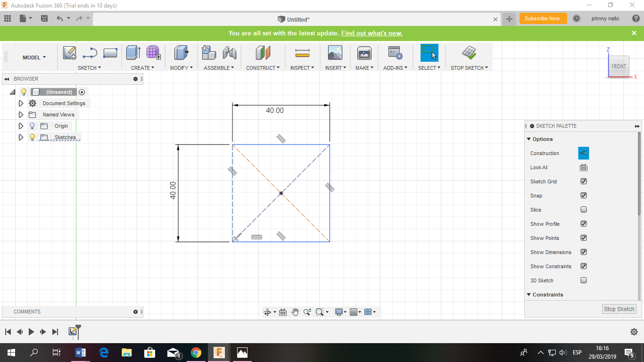Select the Rectangle sketch tool

[x=110, y=53]
